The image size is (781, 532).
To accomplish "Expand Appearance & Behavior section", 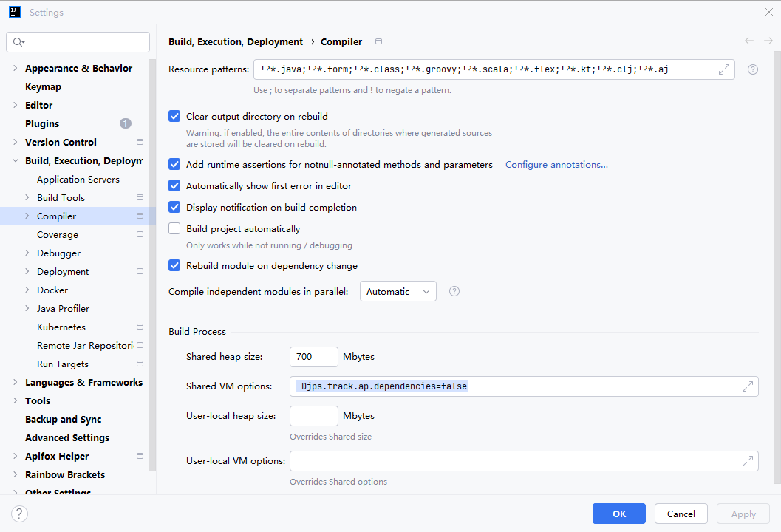I will pos(15,68).
